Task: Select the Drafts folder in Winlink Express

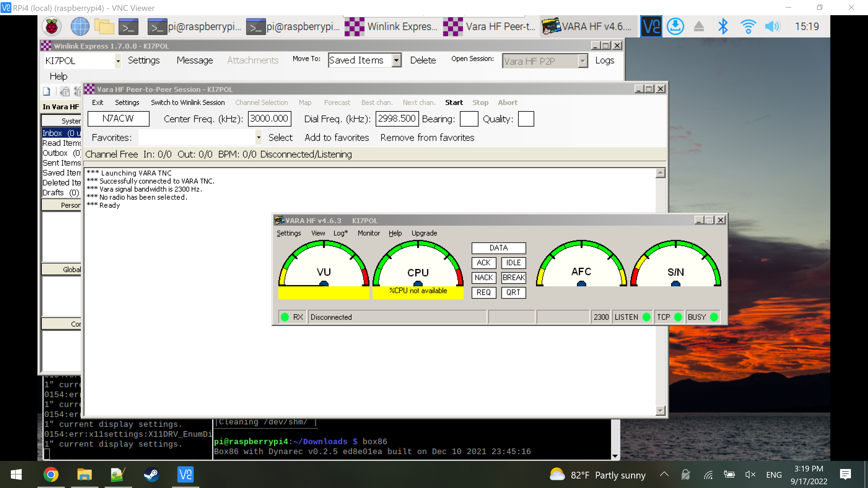Action: click(x=61, y=193)
